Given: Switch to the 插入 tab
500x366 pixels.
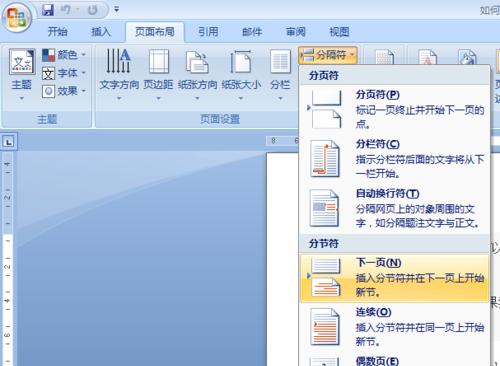Looking at the screenshot, I should click(x=101, y=32).
